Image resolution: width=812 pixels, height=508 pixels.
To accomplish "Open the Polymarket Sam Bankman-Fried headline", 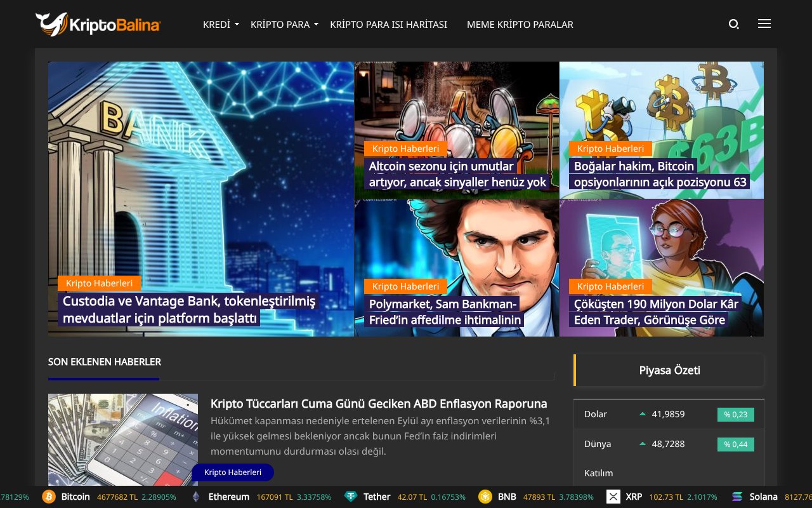I will point(443,312).
